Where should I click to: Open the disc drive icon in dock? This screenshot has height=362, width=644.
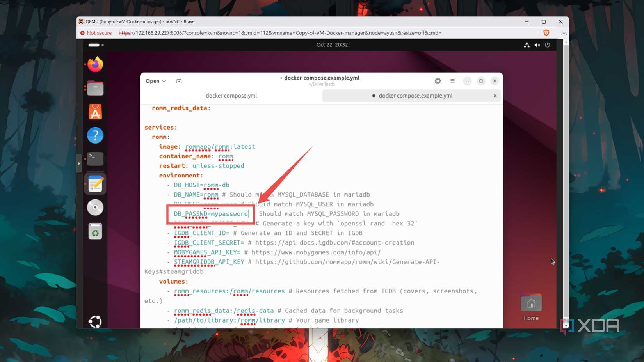tap(95, 208)
